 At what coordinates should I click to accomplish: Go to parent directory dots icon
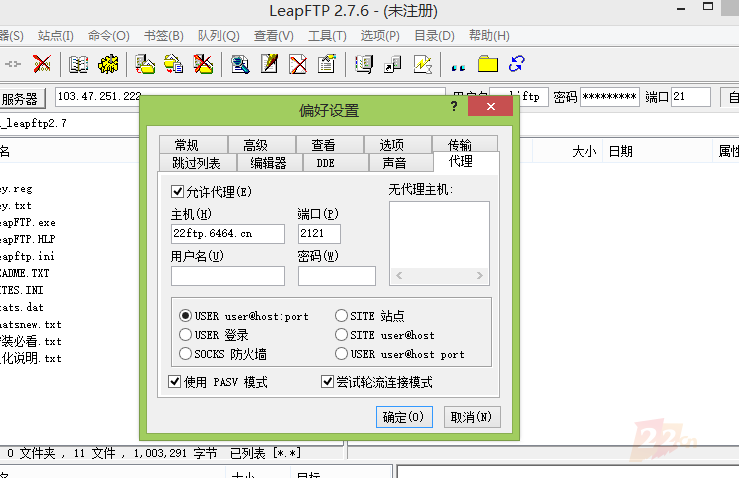click(x=458, y=67)
